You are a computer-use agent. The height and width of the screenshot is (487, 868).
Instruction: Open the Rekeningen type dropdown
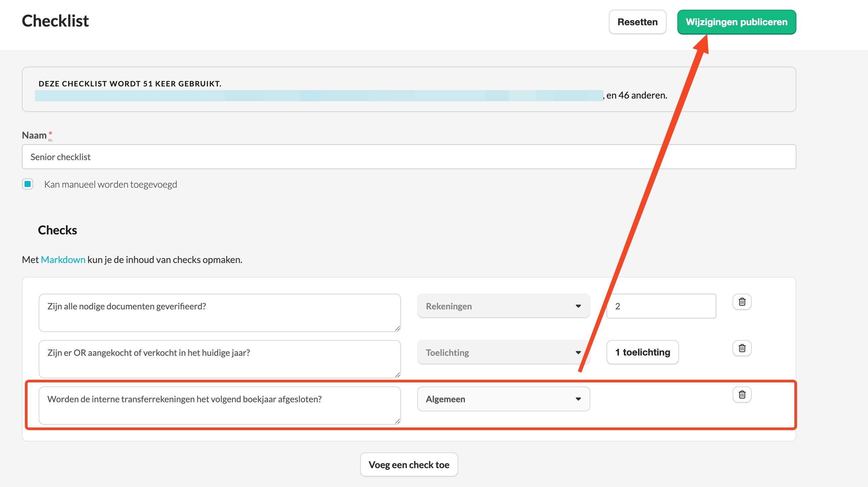(503, 306)
